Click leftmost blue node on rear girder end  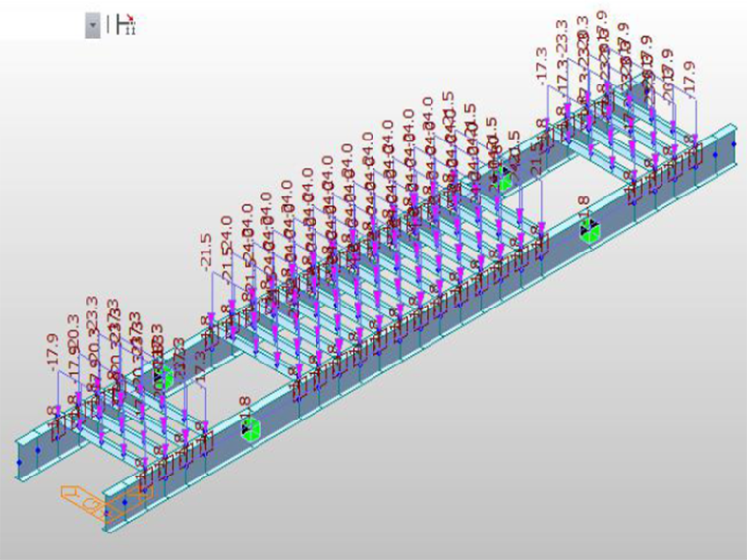coord(19,460)
